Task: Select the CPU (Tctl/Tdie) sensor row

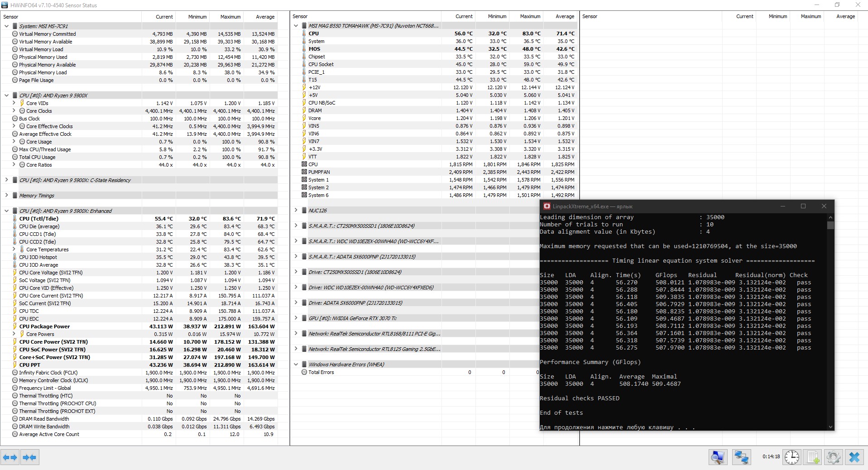Action: [139, 219]
